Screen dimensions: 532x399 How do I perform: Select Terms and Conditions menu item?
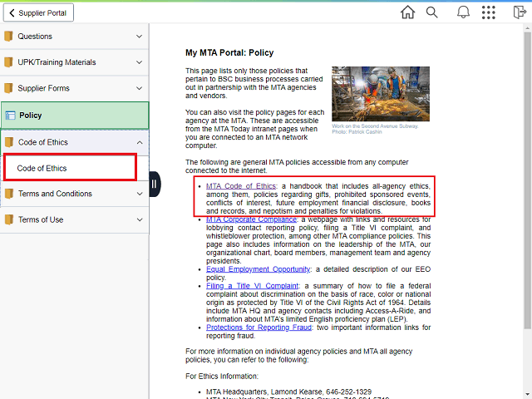click(x=75, y=194)
